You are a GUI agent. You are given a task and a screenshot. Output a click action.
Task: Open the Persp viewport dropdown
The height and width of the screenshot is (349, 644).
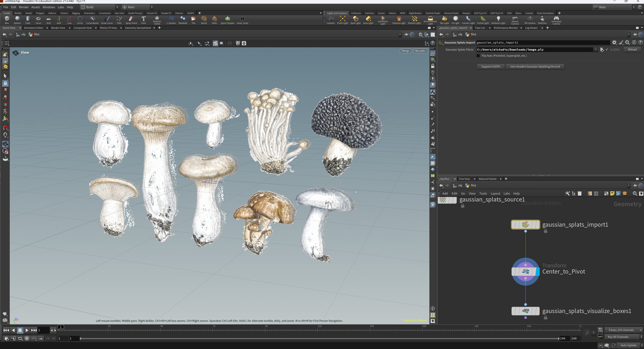(x=406, y=51)
